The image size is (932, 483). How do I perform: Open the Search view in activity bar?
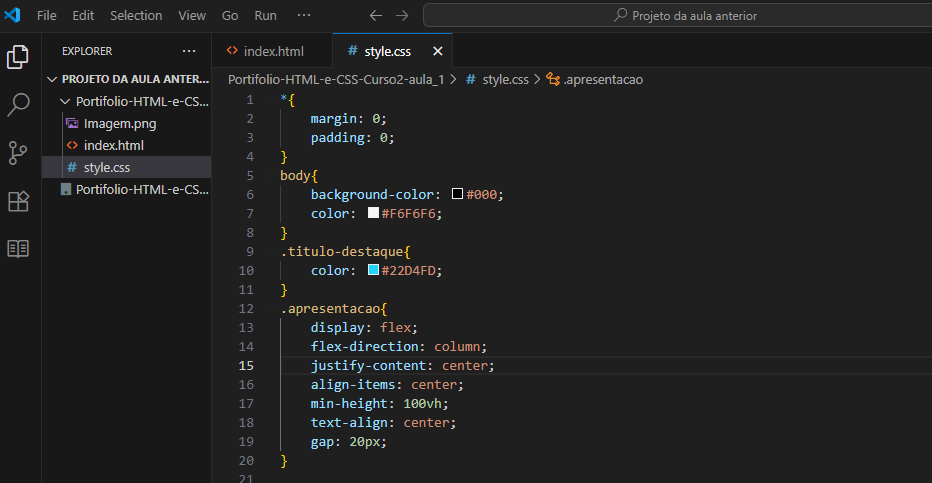[18, 105]
